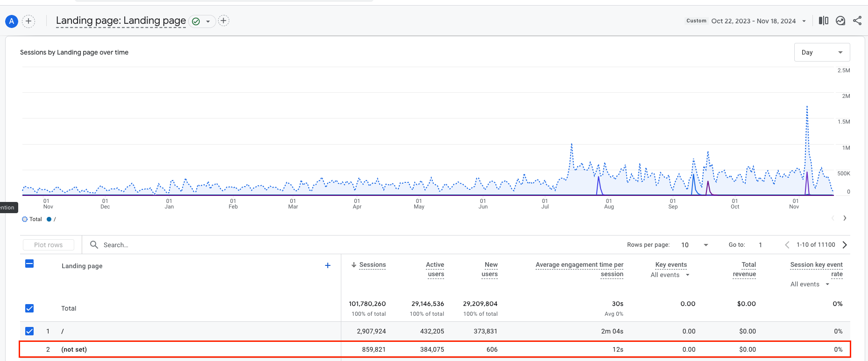This screenshot has height=361, width=868.
Task: Go to next chart legend page arrow
Action: pos(845,218)
